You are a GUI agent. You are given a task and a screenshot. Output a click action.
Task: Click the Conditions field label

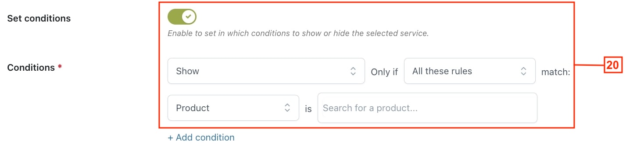[x=31, y=68]
